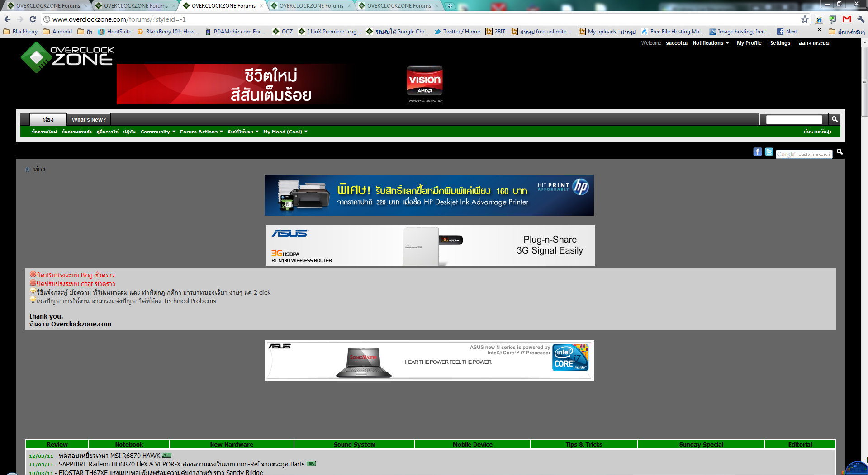The image size is (868, 475).
Task: Select the Sunday Special category tab
Action: click(x=701, y=445)
